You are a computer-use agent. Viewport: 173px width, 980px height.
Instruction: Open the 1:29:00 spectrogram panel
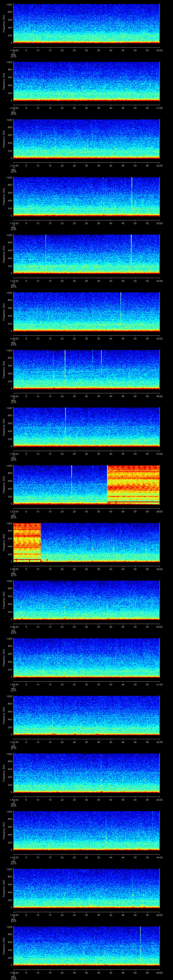[x=86, y=24]
